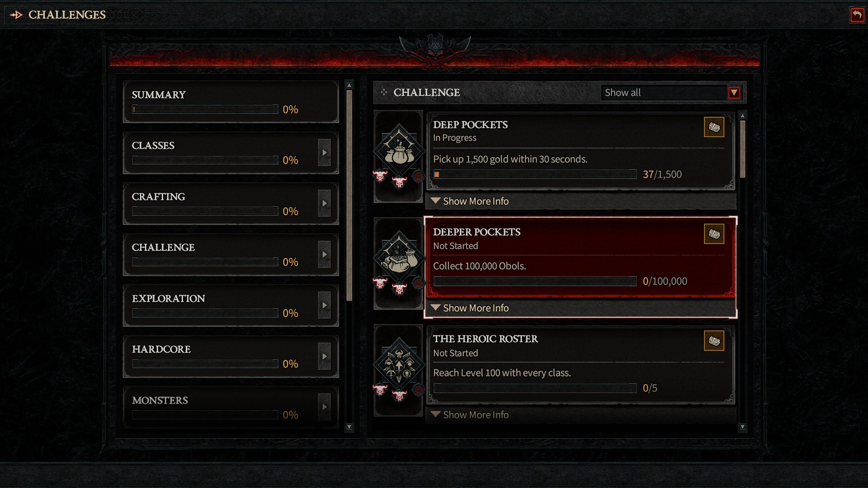
Task: Select the Summary category
Action: (231, 102)
